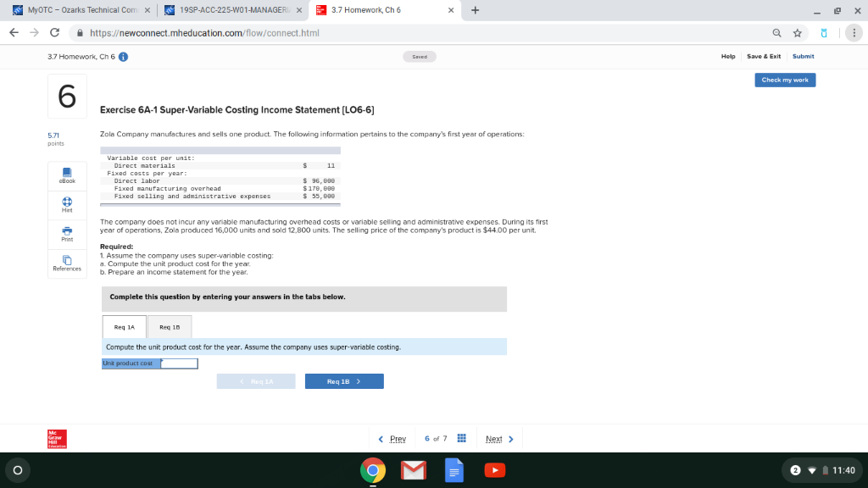Select the Req 1A tab
Image resolution: width=868 pixels, height=488 pixels.
[x=125, y=327]
